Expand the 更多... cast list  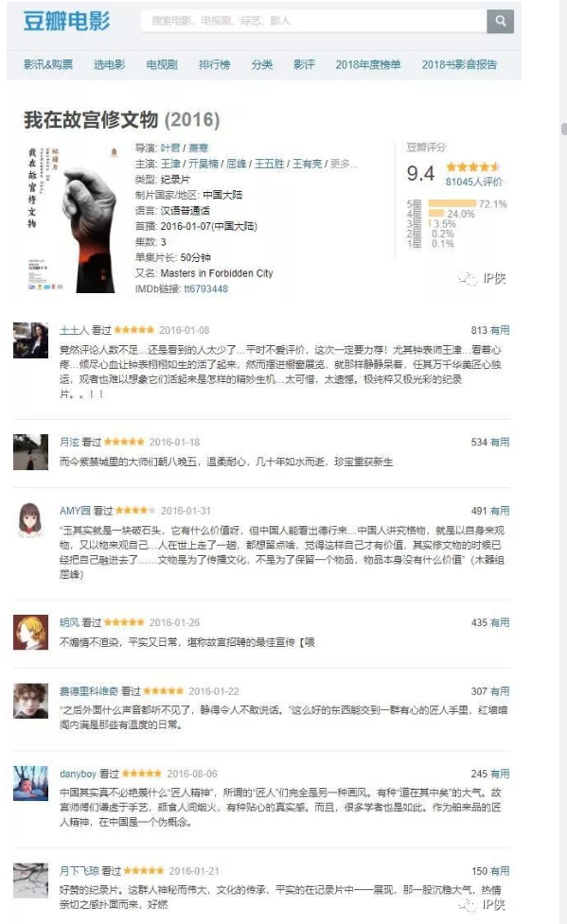pyautogui.click(x=344, y=164)
